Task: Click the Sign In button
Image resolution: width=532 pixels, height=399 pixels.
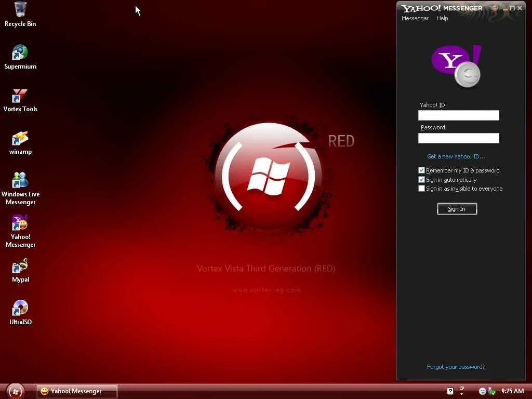Action: coord(457,209)
